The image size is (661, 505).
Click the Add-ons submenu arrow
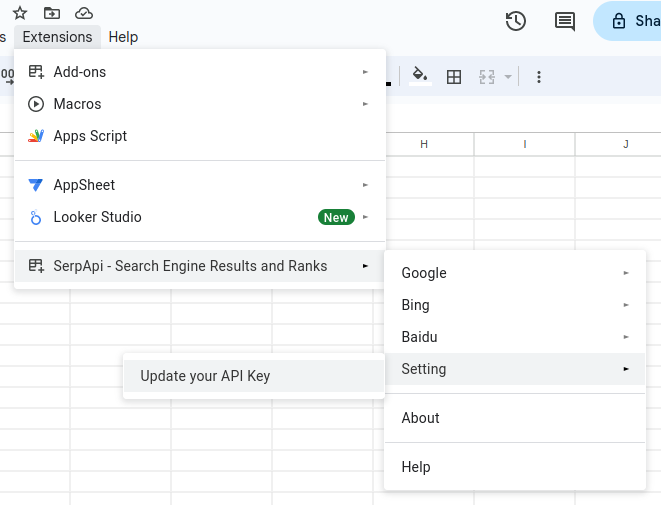pos(365,72)
